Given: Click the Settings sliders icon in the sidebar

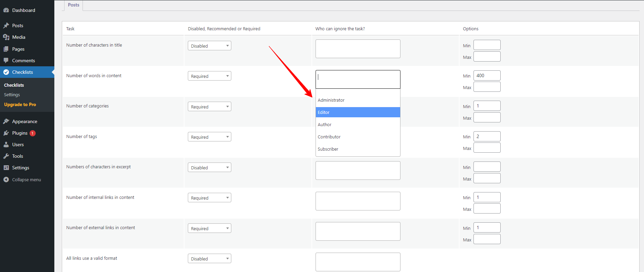Looking at the screenshot, I should click(6, 168).
